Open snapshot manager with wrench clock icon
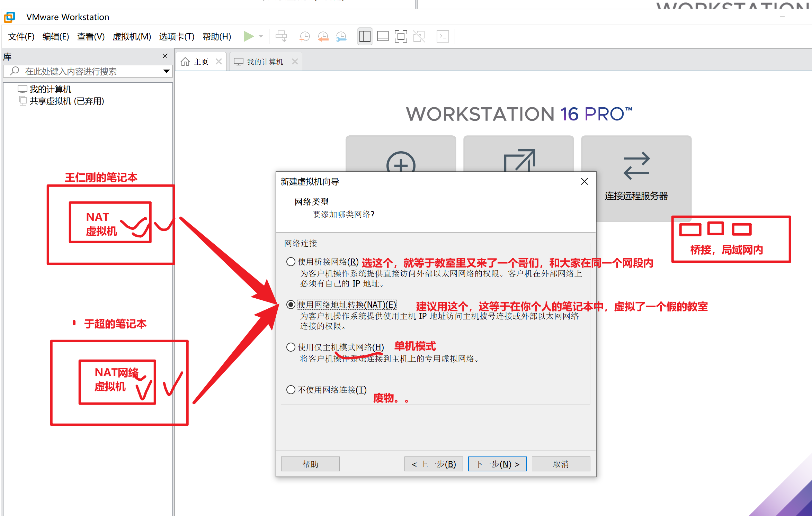Viewport: 812px width, 516px height. pyautogui.click(x=341, y=36)
